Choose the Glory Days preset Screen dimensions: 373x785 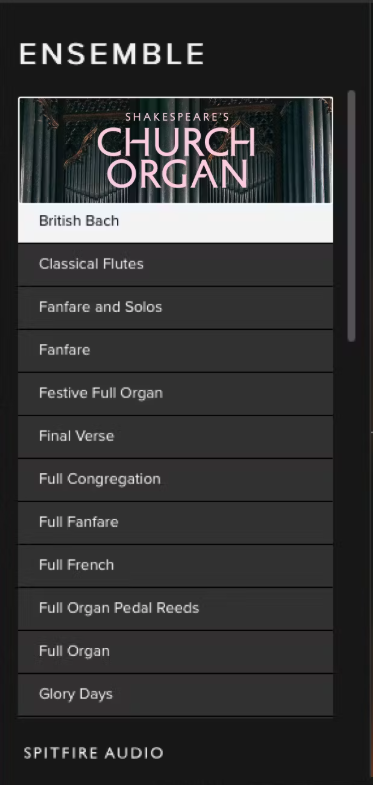click(x=175, y=695)
